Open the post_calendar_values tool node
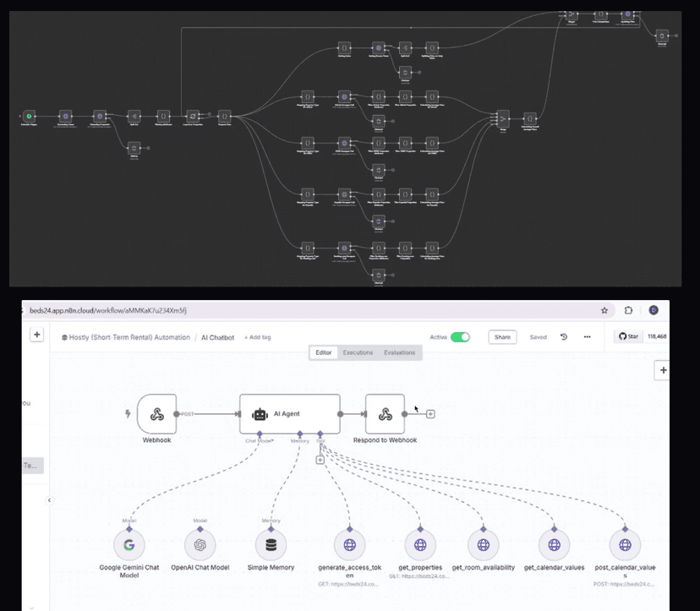This screenshot has width=700, height=611. click(624, 545)
